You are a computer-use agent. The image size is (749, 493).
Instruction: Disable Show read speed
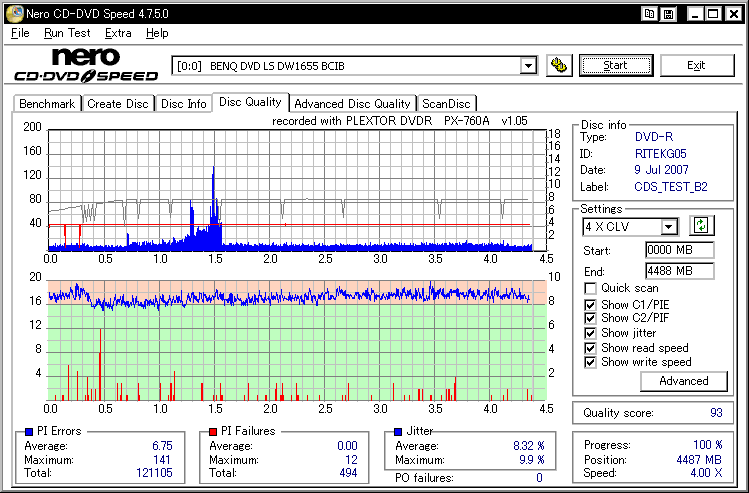(x=590, y=348)
